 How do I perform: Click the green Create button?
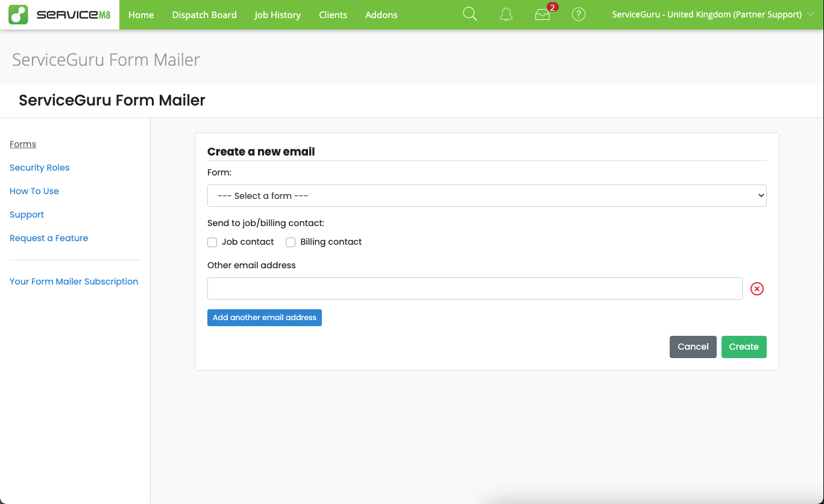744,347
